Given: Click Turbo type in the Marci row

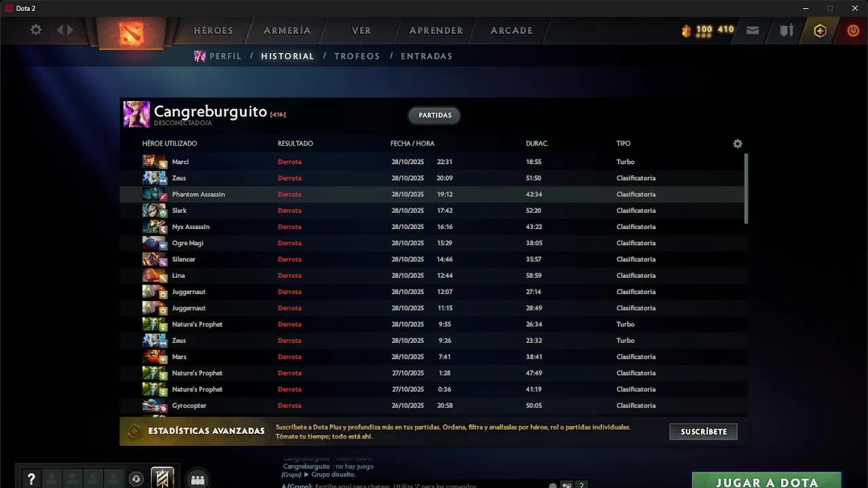Looking at the screenshot, I should (625, 162).
